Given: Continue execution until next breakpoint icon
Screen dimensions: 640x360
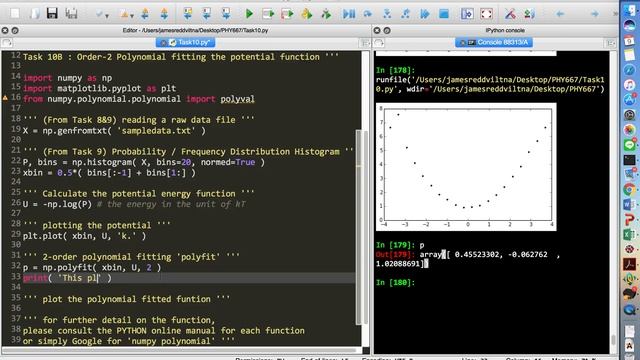Looking at the screenshot, I should [x=425, y=14].
